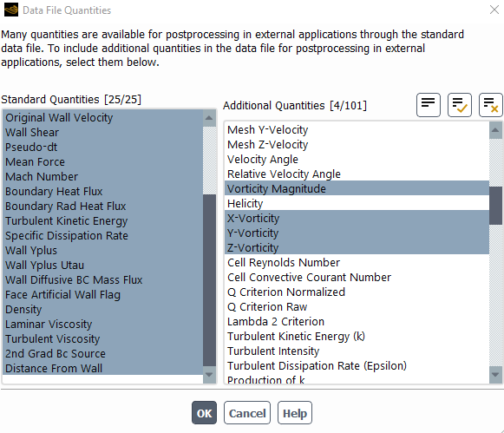Click the toggle tree view list icon
The height and width of the screenshot is (433, 504).
pos(429,105)
